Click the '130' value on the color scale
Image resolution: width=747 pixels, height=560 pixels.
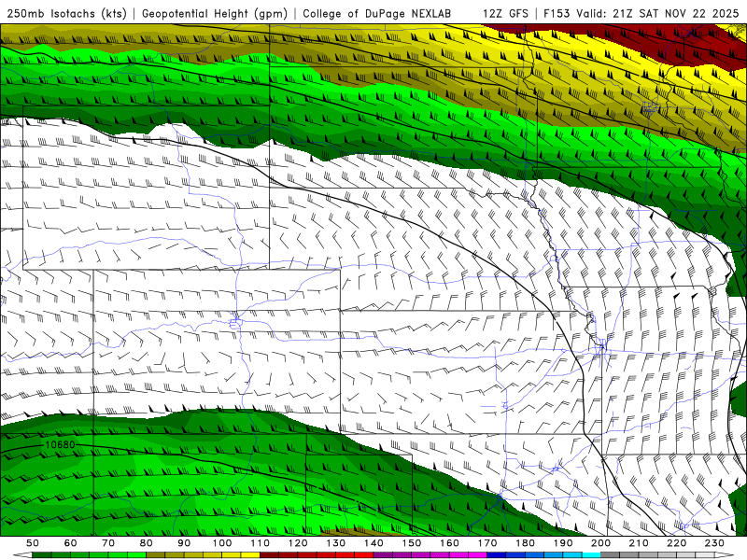[336, 543]
